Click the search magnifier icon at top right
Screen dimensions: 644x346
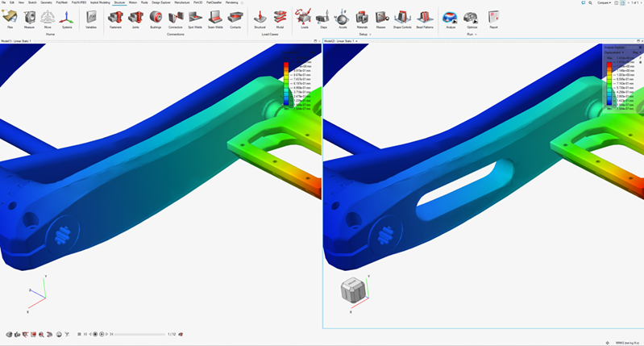590,3
